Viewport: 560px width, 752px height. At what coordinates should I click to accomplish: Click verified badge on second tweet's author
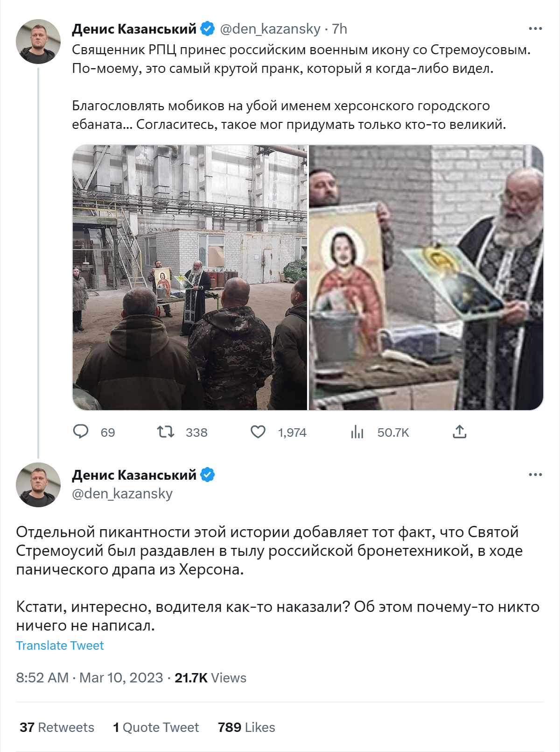207,475
